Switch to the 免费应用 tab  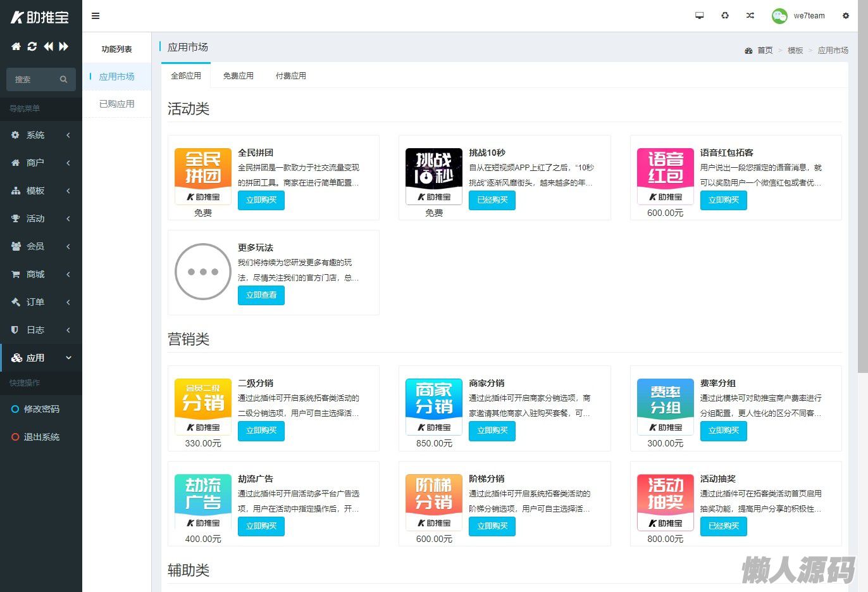tap(238, 76)
